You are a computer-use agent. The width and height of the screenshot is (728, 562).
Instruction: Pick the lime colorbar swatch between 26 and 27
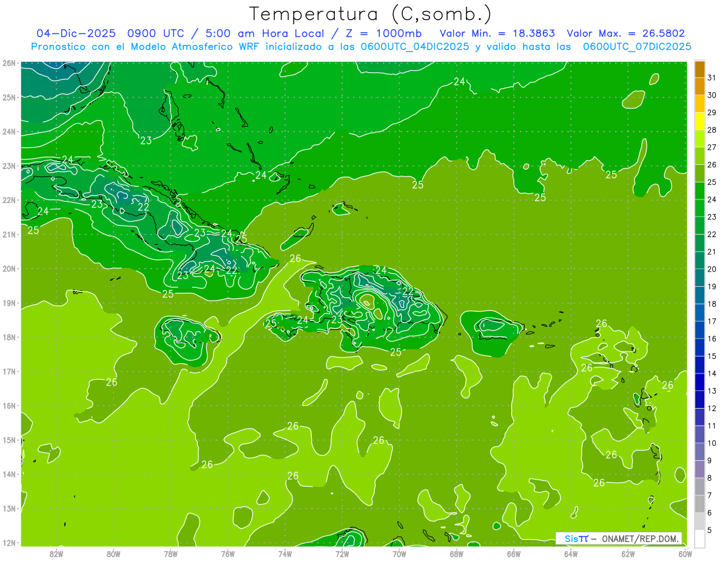click(699, 156)
